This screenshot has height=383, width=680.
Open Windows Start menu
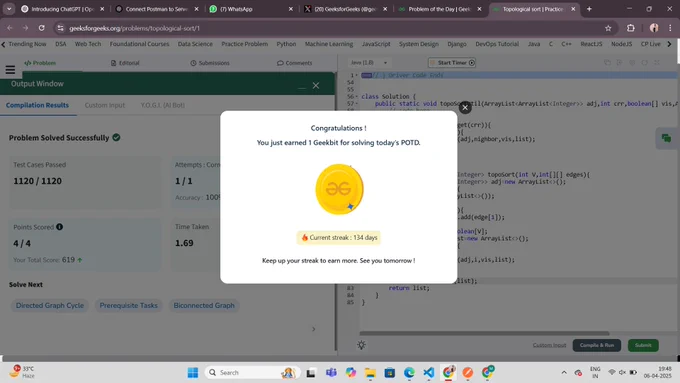point(193,373)
